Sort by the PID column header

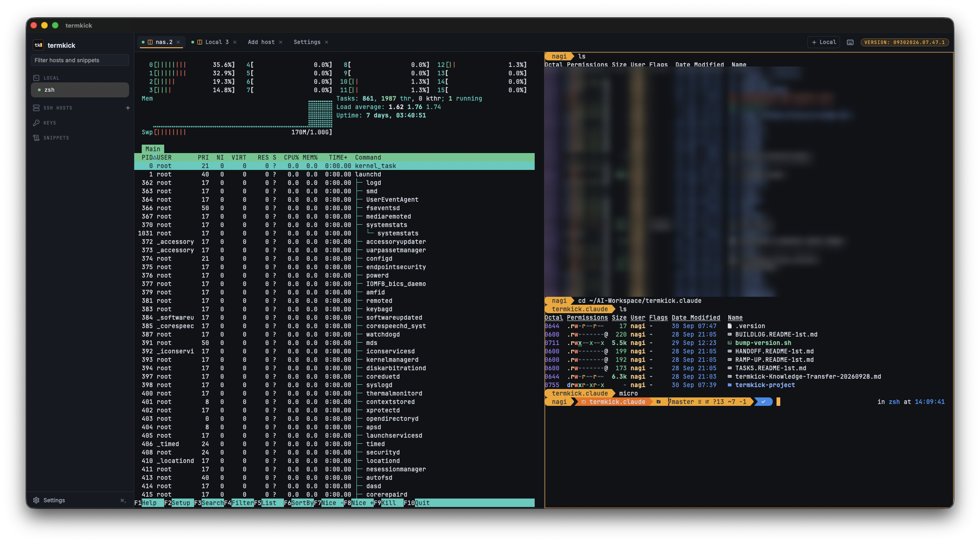click(147, 157)
